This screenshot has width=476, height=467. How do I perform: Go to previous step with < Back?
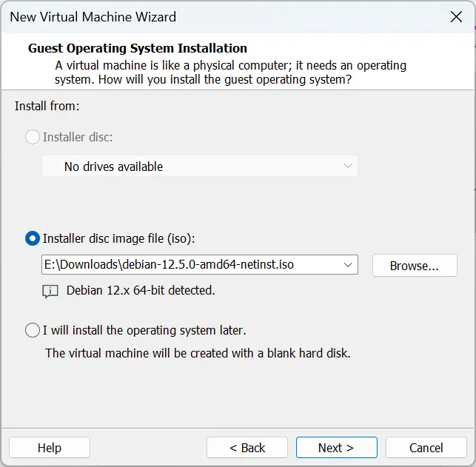click(247, 448)
